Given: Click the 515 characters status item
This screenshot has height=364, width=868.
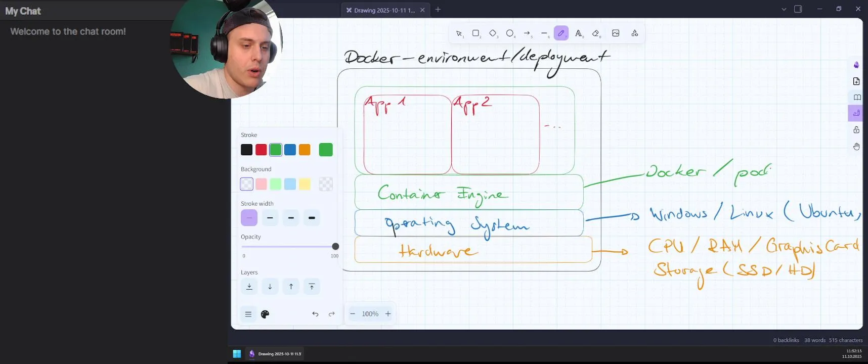Looking at the screenshot, I should 846,340.
